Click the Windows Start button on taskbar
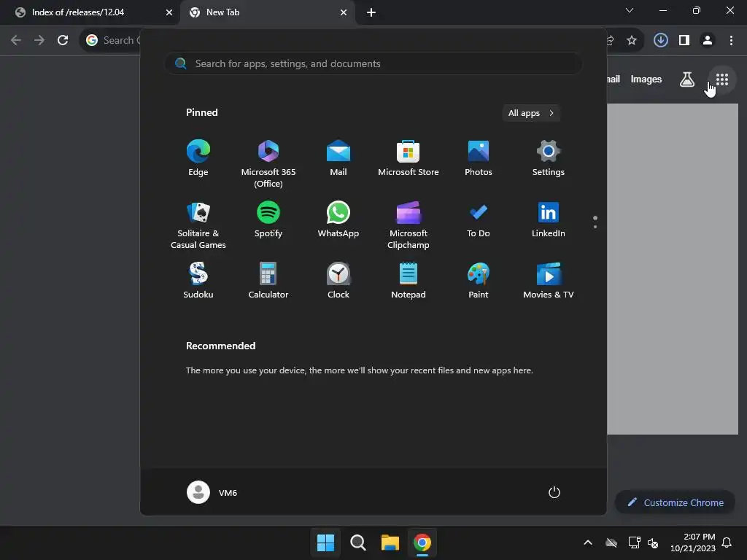The height and width of the screenshot is (560, 747). 326,542
